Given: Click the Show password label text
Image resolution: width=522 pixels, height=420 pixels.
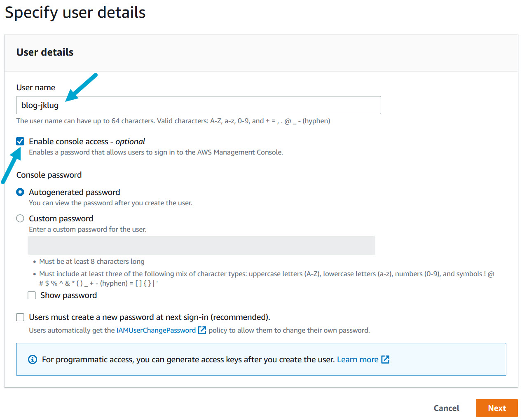Looking at the screenshot, I should [68, 295].
